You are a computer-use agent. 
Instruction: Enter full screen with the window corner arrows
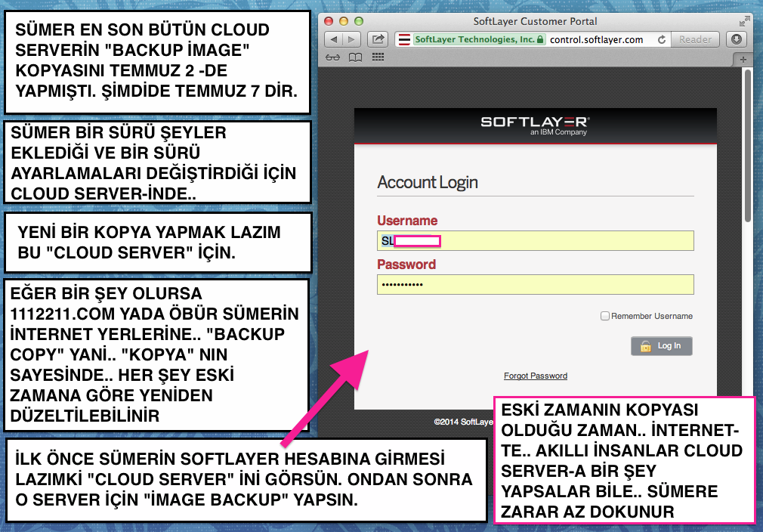[x=745, y=21]
